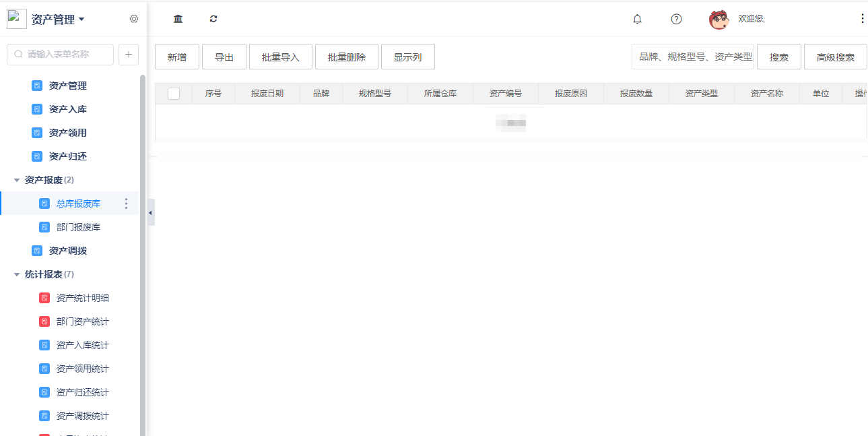The image size is (868, 436).
Task: Open 高级搜索 advanced search
Action: (x=836, y=57)
